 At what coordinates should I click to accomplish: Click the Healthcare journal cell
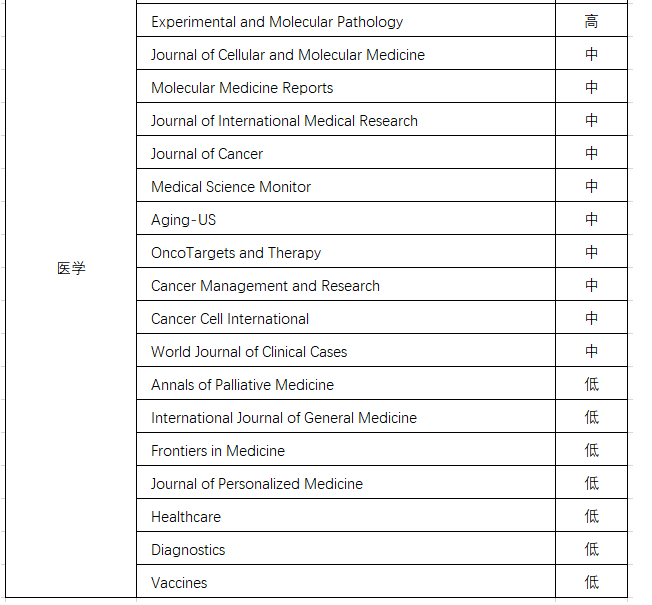point(346,515)
